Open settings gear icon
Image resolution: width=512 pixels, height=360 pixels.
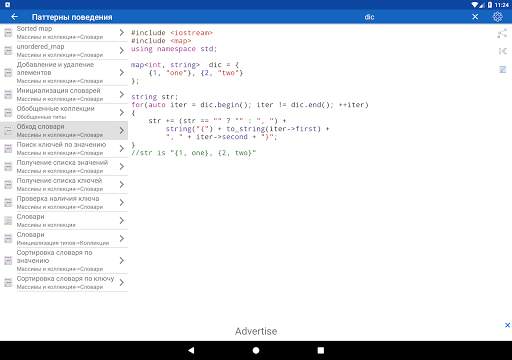pos(498,17)
